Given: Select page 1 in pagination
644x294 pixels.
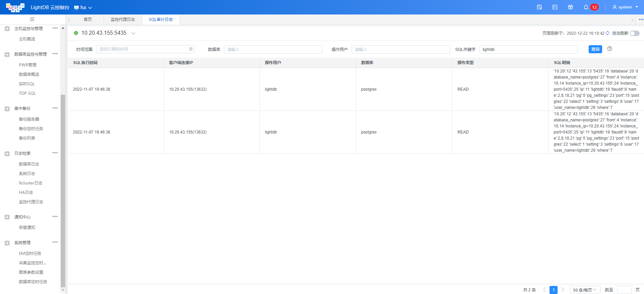Looking at the screenshot, I should point(554,290).
